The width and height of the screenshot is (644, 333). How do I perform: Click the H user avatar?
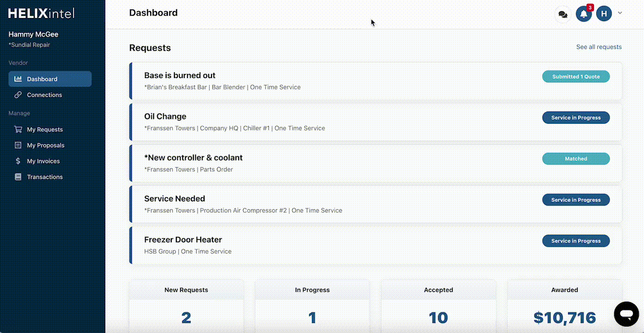(x=604, y=14)
